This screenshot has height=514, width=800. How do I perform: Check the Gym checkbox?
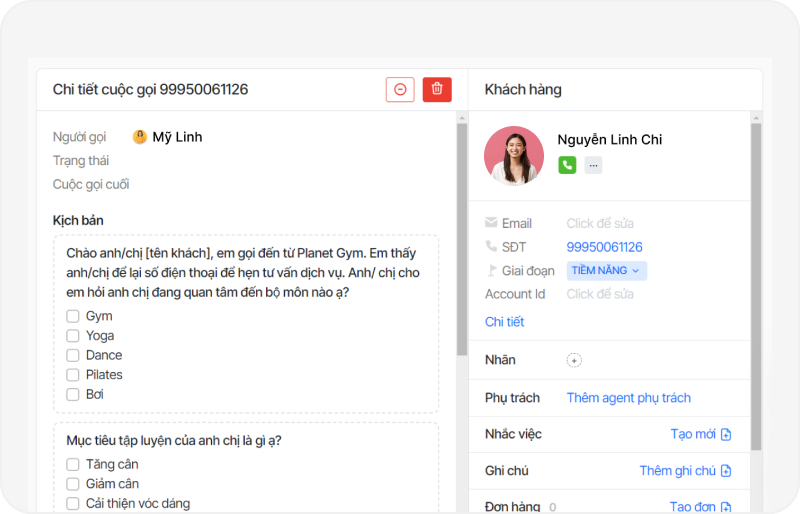[x=73, y=316]
